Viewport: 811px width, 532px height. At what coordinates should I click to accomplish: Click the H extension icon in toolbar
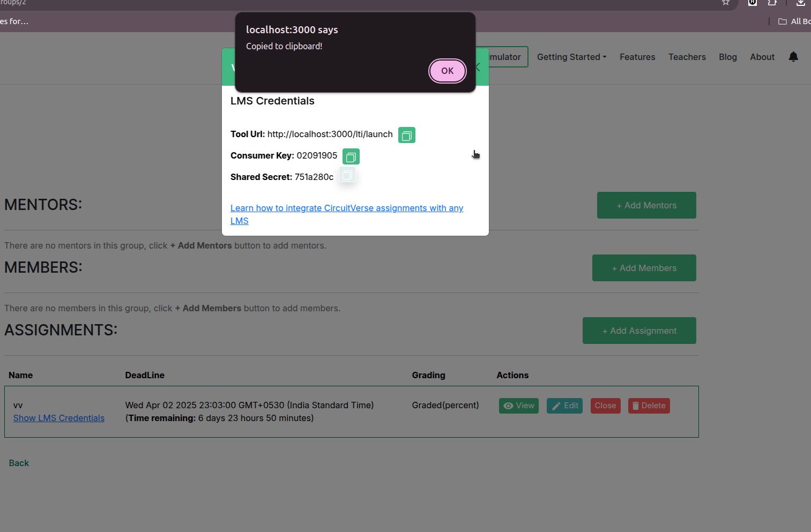(752, 3)
